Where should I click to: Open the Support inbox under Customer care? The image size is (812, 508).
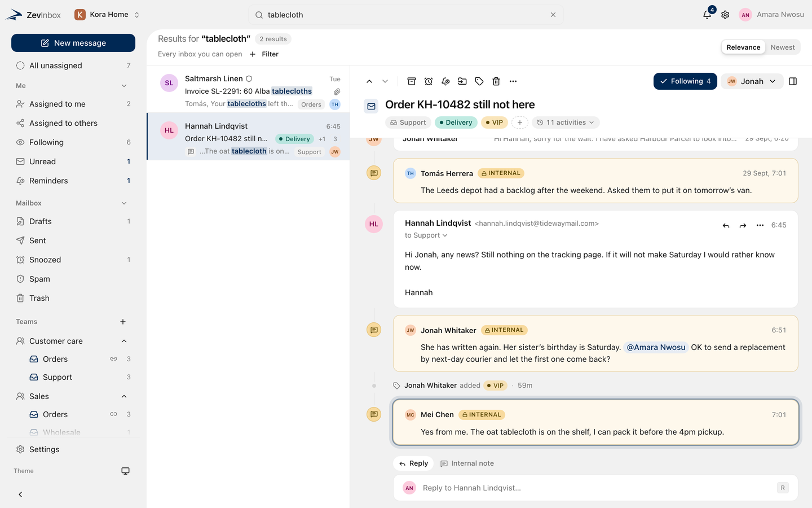(x=79, y=377)
